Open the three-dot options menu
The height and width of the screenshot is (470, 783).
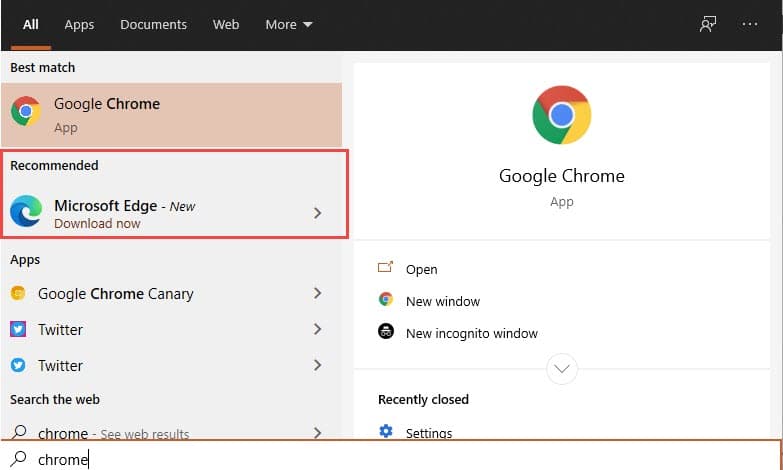(750, 24)
